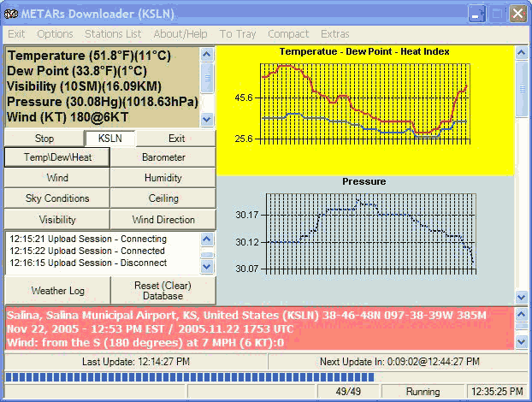Click the Last Update: 12:14:27 PM field
Viewport: 532px width, 402px height.
[x=136, y=362]
